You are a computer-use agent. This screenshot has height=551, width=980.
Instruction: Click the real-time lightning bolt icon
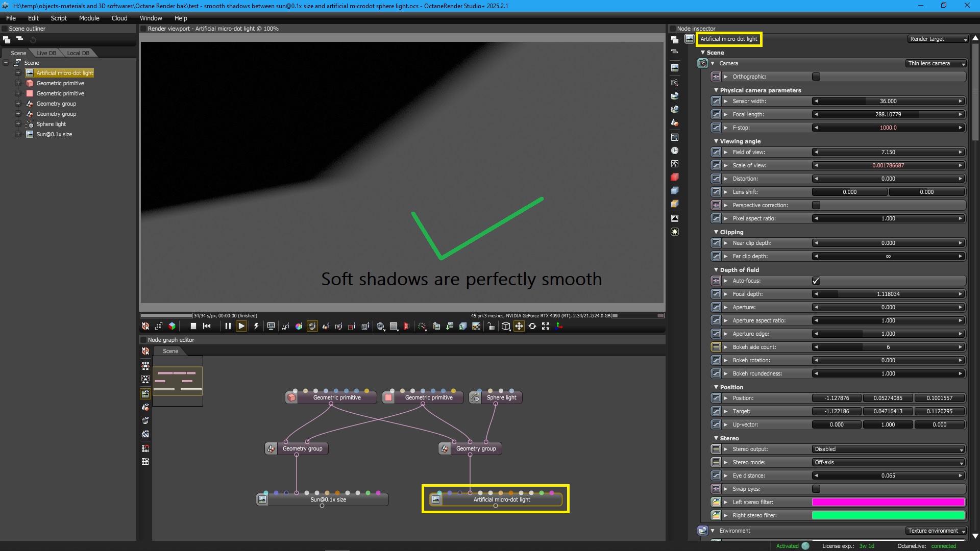point(256,327)
